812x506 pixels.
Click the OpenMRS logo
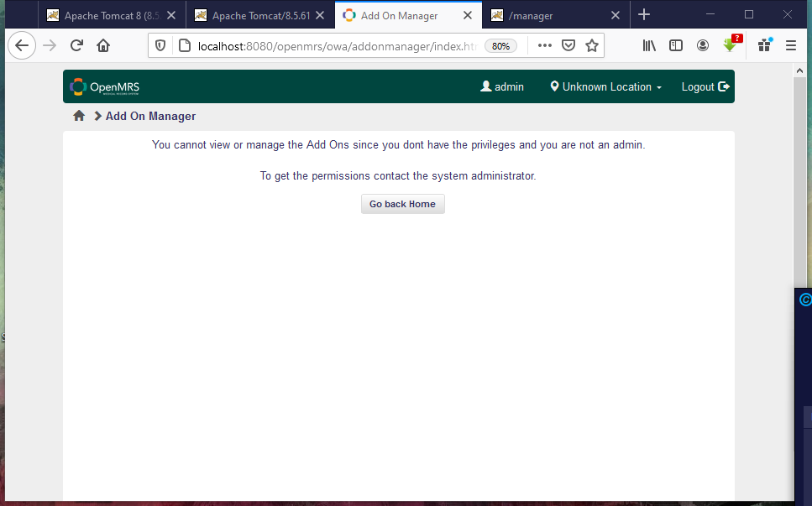tap(105, 87)
